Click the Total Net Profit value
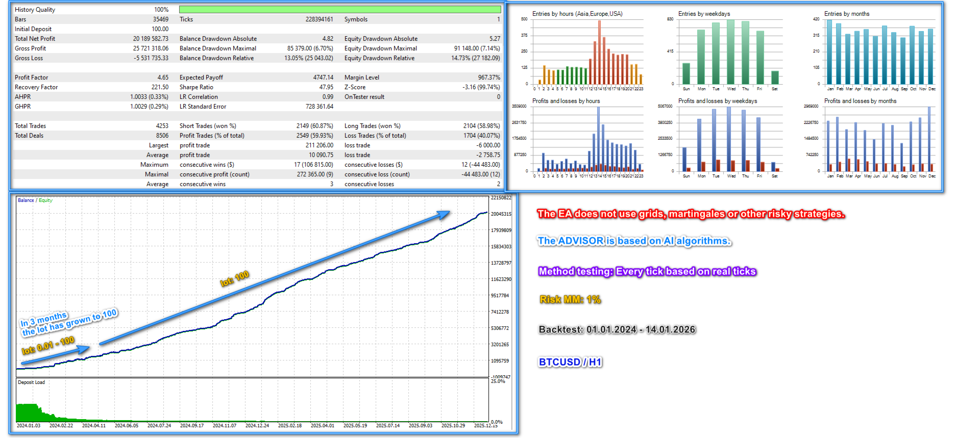 tap(151, 39)
